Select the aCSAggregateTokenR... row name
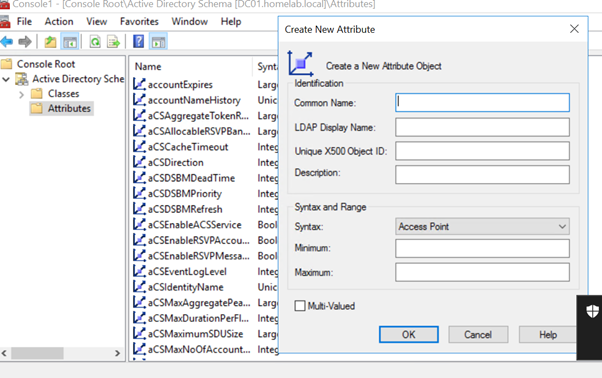The height and width of the screenshot is (378, 602). [198, 116]
